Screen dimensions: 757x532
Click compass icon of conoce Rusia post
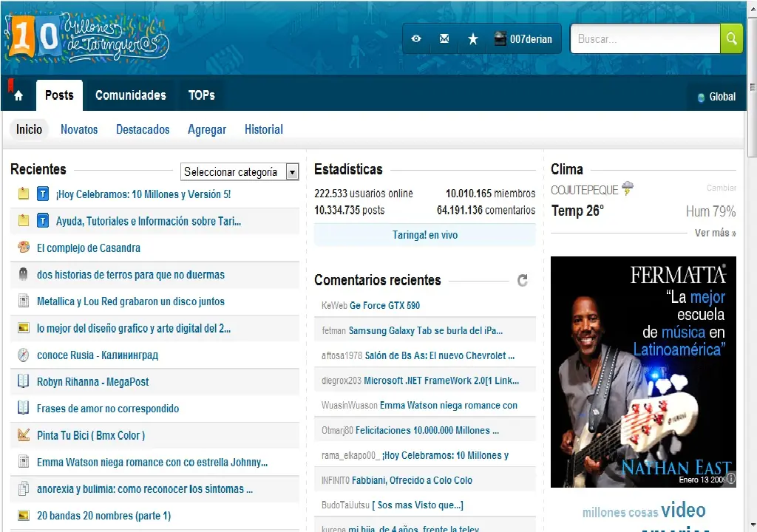(23, 355)
